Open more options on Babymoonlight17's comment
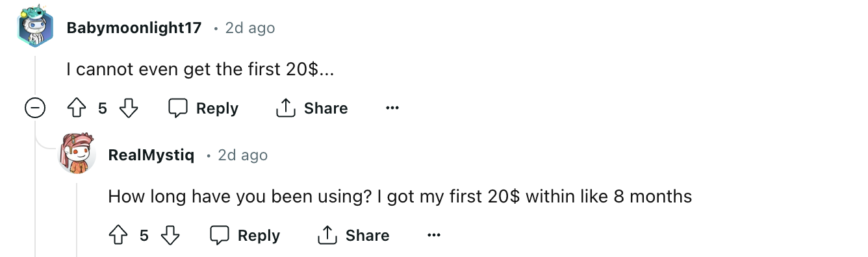This screenshot has width=868, height=257. [x=392, y=108]
